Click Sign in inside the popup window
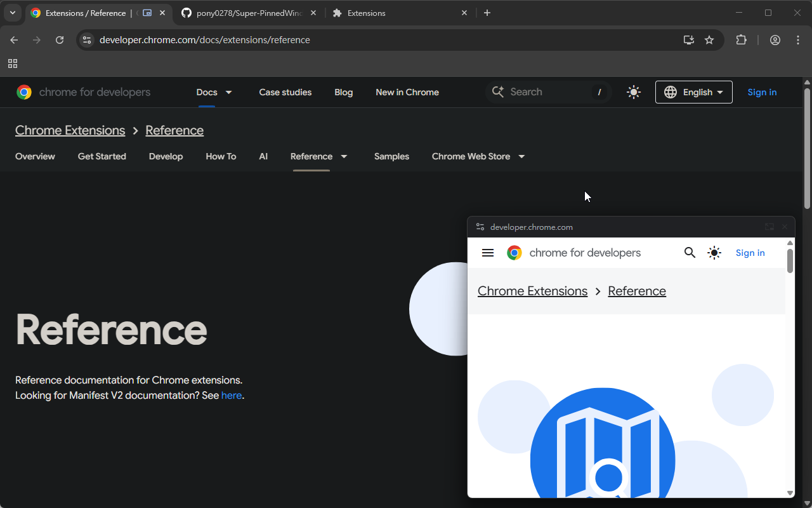 pos(750,253)
